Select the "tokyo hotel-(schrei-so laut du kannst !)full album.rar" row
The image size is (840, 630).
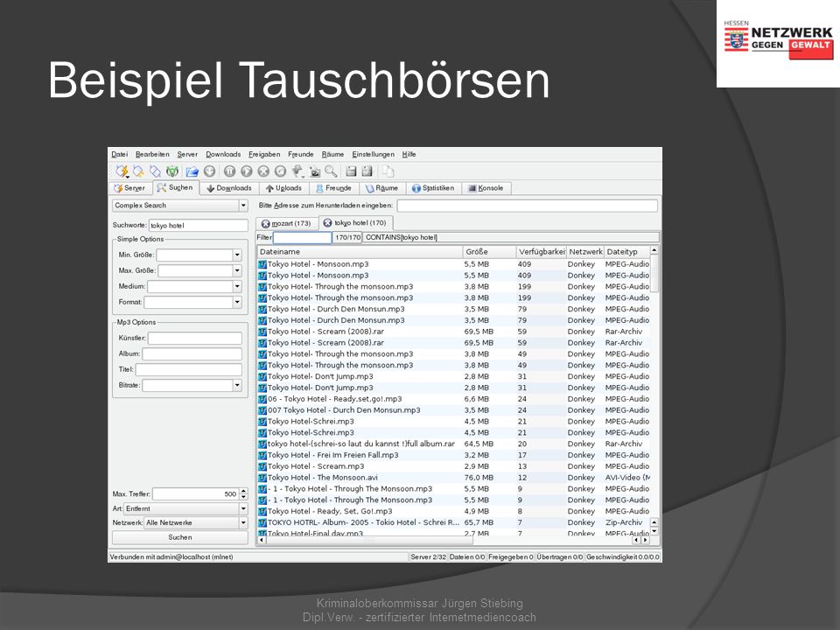coord(454,444)
